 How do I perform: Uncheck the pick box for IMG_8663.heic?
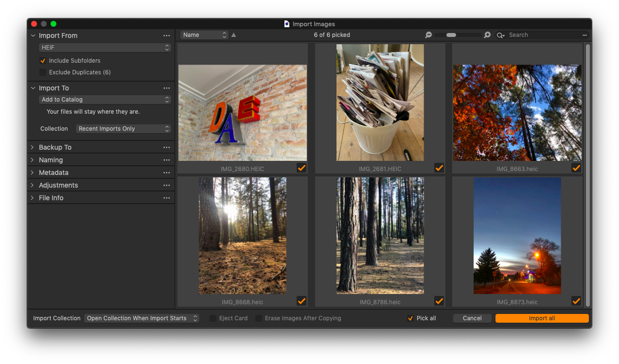coord(576,168)
